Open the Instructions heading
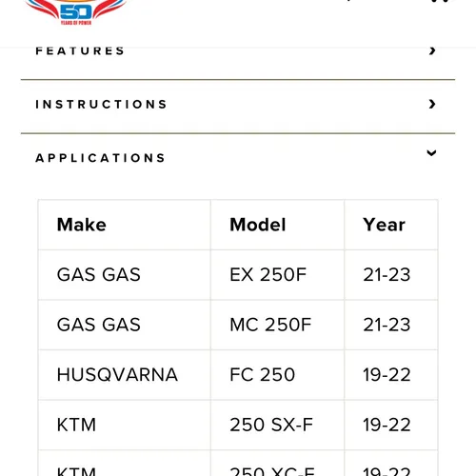The height and width of the screenshot is (476, 476). (101, 104)
